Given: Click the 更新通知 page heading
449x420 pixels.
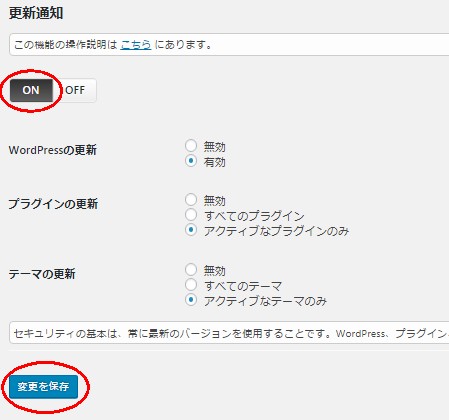Looking at the screenshot, I should pos(36,13).
